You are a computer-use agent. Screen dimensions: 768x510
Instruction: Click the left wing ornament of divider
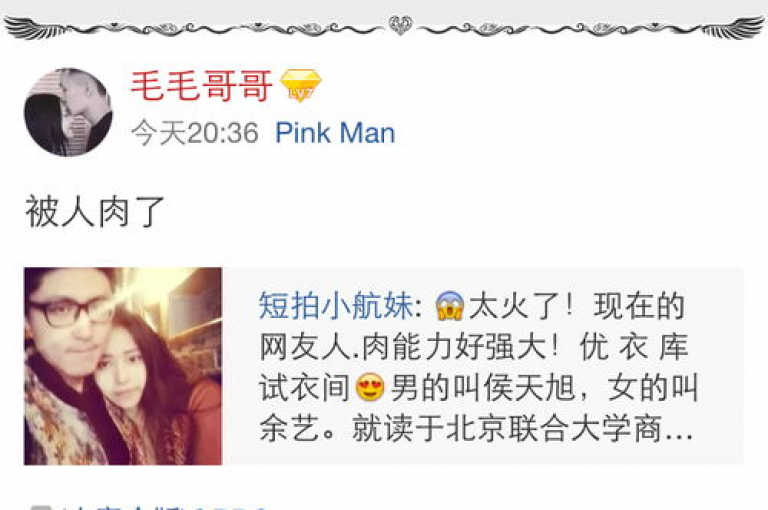pyautogui.click(x=32, y=27)
